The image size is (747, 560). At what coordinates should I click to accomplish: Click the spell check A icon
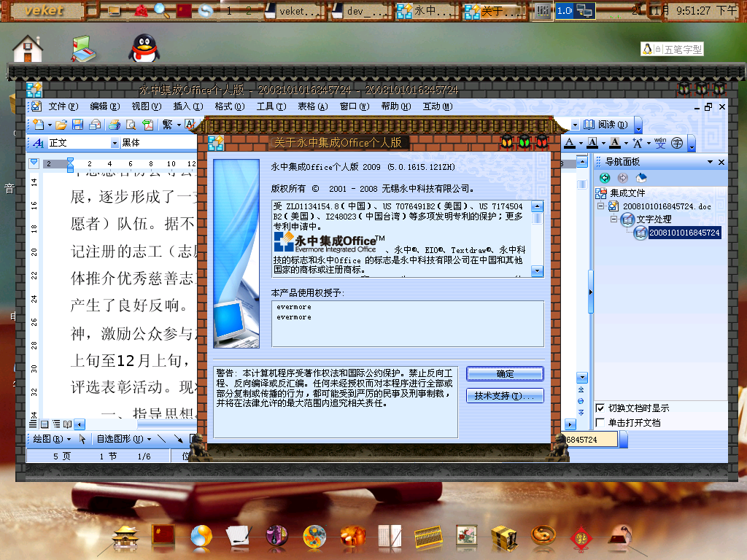(190, 125)
